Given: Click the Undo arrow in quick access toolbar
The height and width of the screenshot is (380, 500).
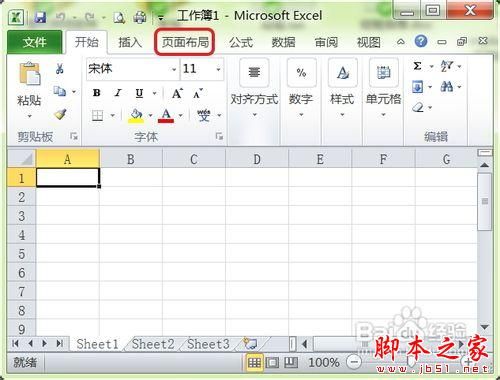Looking at the screenshot, I should pos(60,17).
